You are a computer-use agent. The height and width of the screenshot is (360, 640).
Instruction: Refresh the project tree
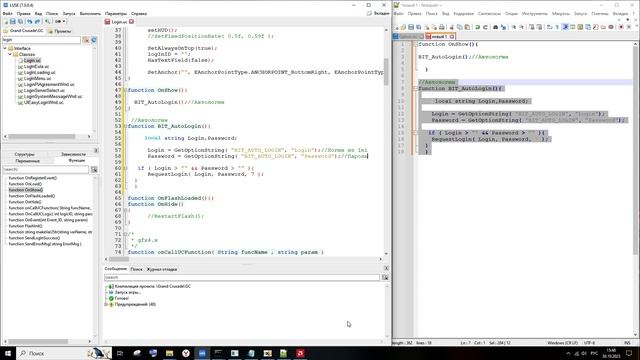[x=94, y=40]
